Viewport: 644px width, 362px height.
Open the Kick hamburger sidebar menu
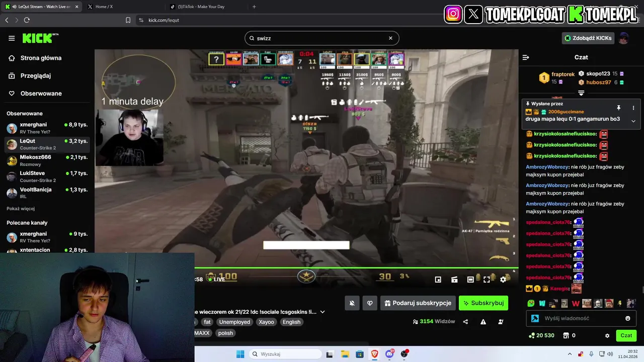click(12, 38)
